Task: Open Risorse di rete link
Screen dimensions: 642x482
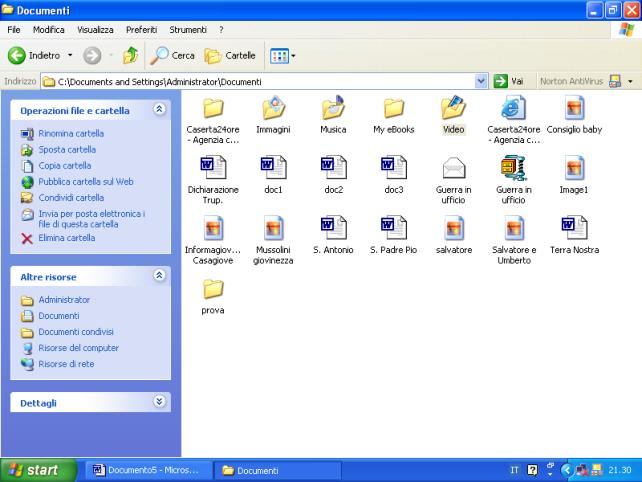Action: [66, 364]
